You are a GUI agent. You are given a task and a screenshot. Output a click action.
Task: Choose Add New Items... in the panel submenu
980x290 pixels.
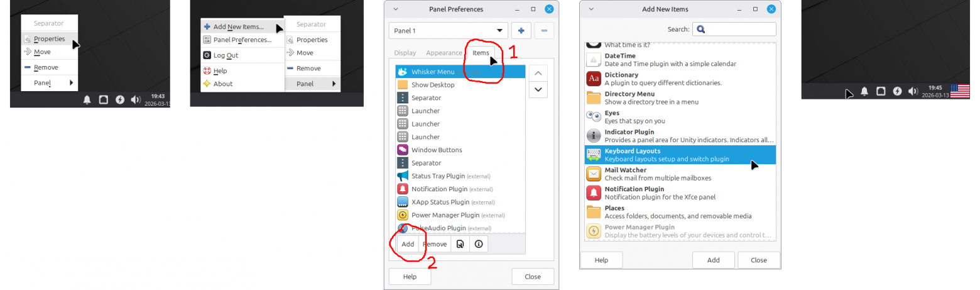(x=242, y=26)
